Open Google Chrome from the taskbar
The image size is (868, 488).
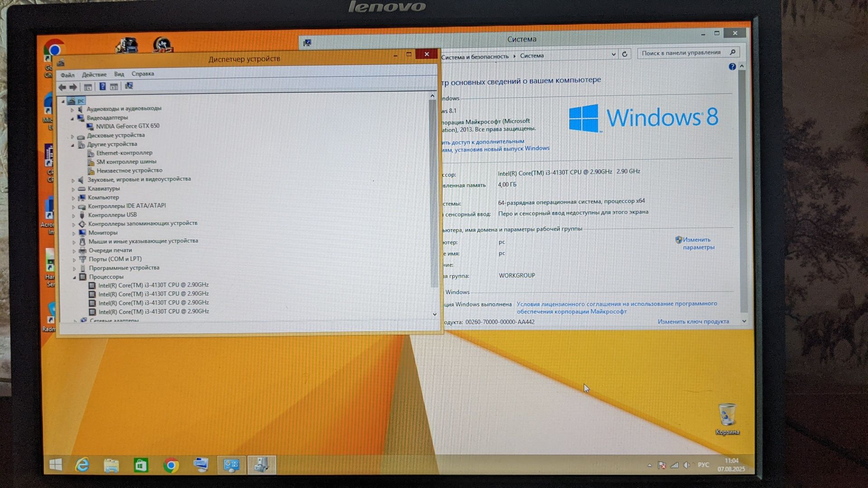pyautogui.click(x=171, y=465)
